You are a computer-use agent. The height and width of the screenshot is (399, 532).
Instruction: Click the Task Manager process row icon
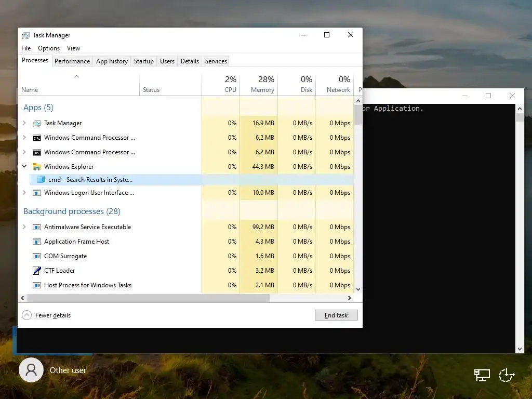37,123
